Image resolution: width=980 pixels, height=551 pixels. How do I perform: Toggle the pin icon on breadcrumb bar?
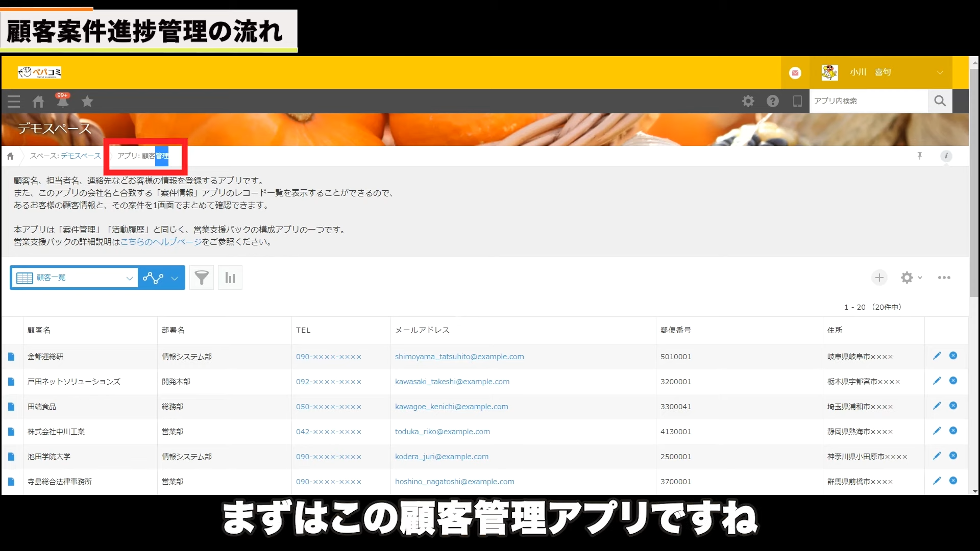920,156
